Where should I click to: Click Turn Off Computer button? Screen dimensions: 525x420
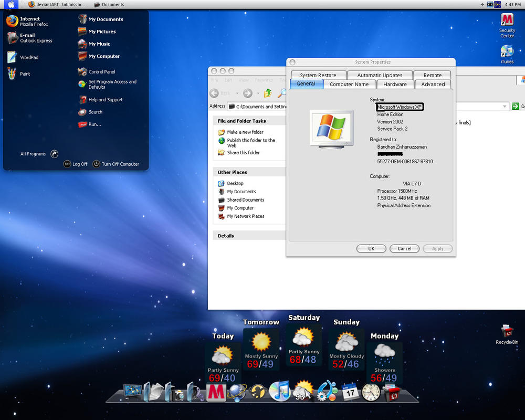click(x=116, y=164)
